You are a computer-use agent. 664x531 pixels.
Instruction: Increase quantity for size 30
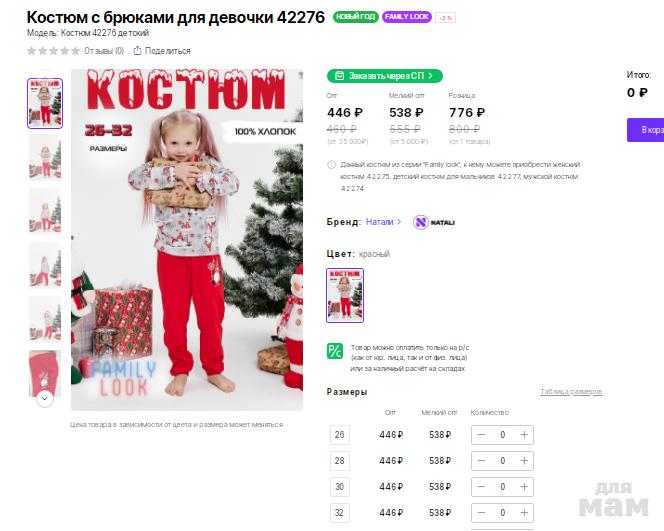524,487
